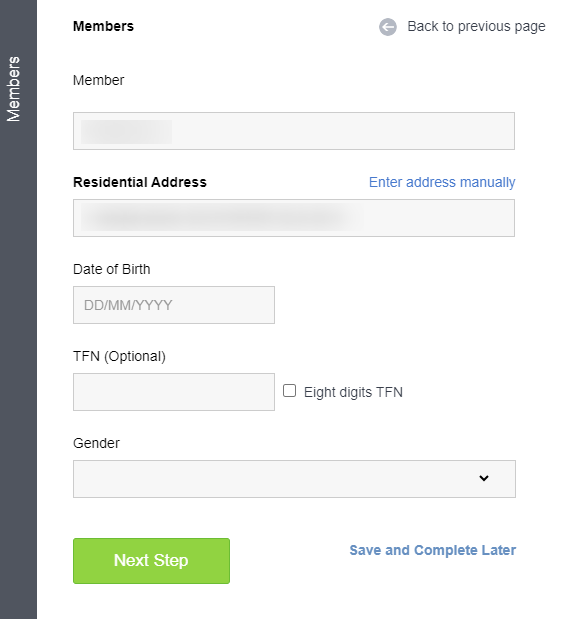Click the Member field label

[99, 80]
